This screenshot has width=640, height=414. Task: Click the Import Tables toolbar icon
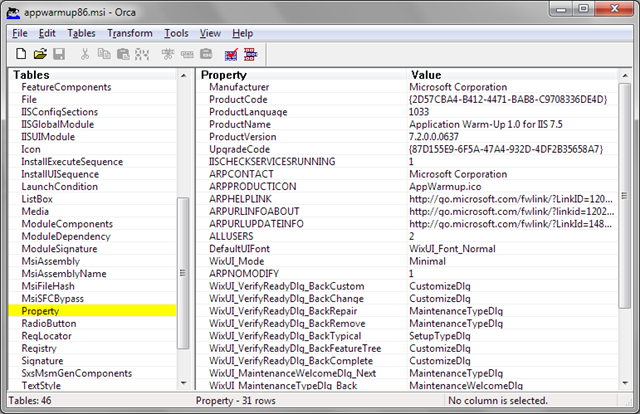(x=206, y=54)
